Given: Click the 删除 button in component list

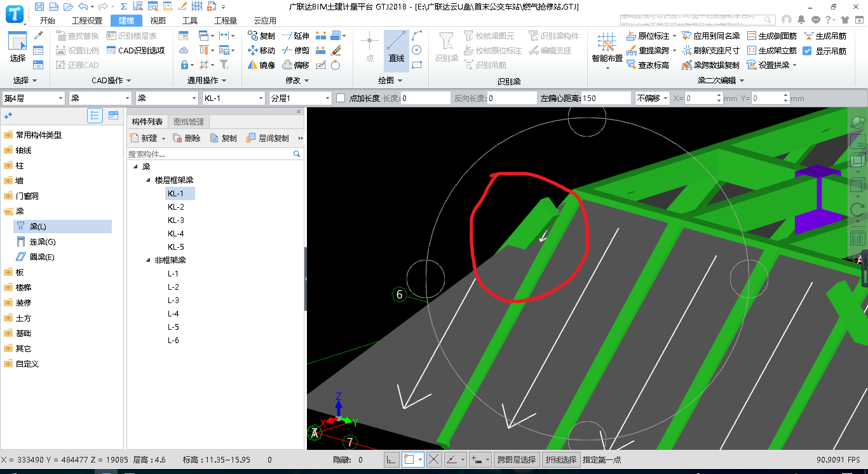Looking at the screenshot, I should [x=187, y=138].
